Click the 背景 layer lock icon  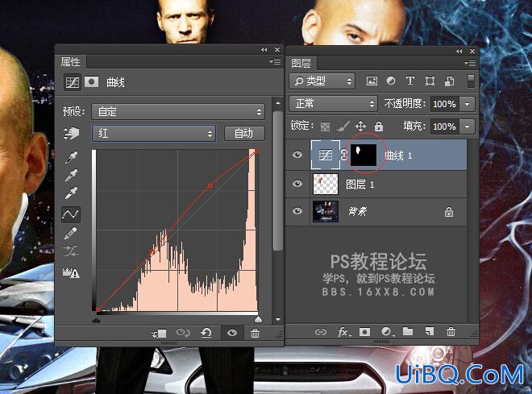point(449,212)
